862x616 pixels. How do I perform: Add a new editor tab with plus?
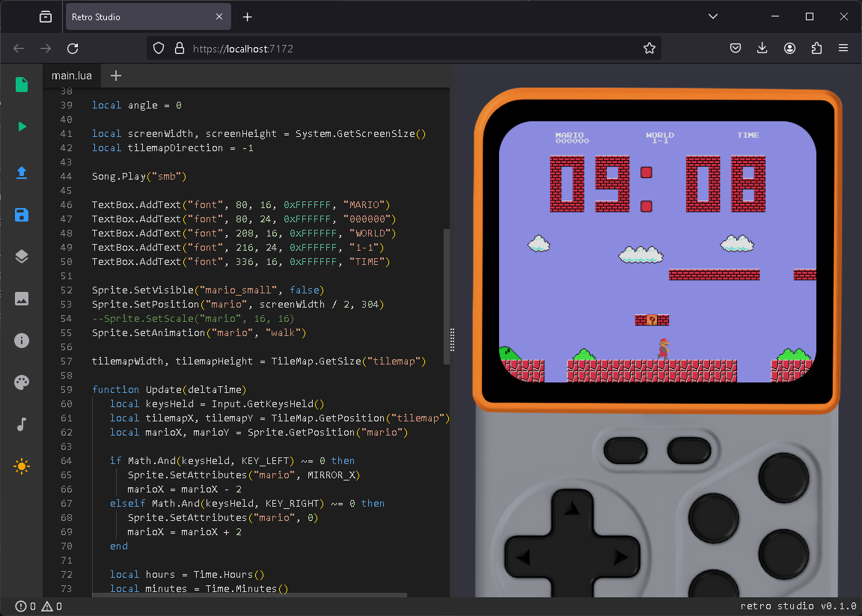tap(116, 76)
